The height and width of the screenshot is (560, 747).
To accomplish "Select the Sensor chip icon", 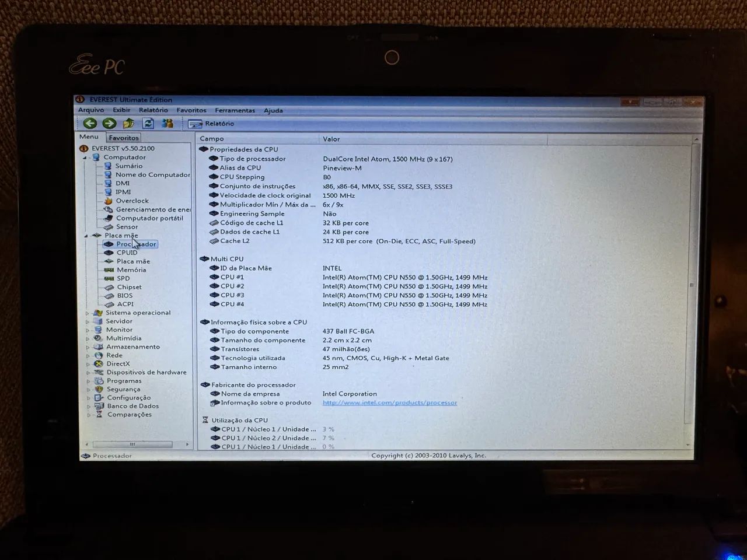I will (110, 226).
